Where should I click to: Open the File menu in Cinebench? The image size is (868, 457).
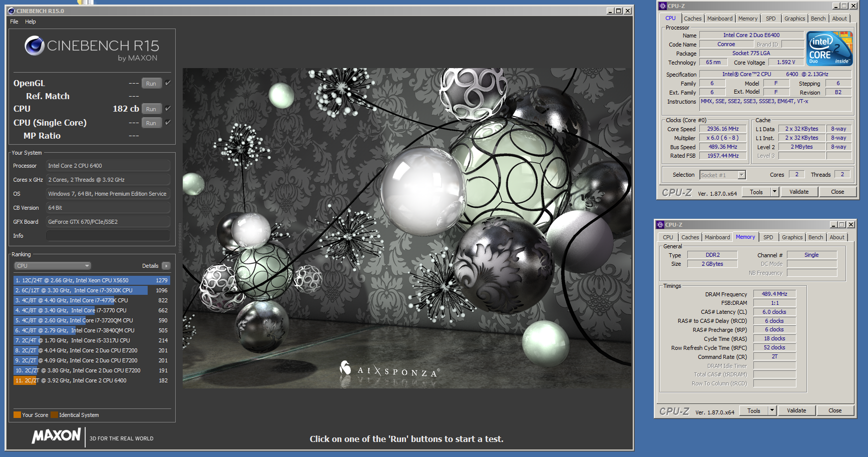(14, 22)
